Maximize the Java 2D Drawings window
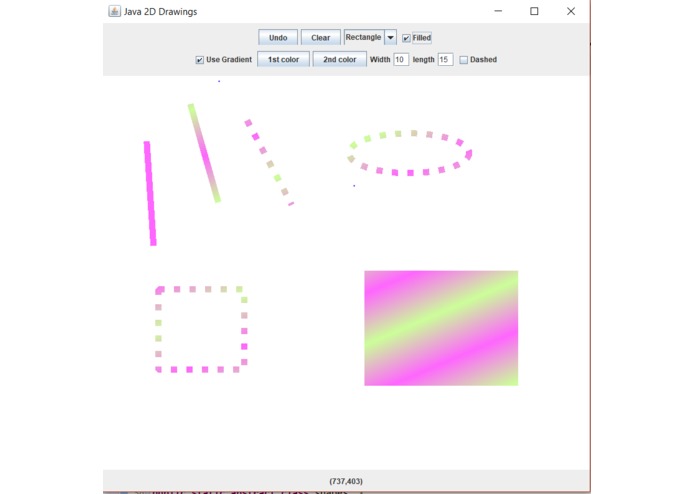 534,11
